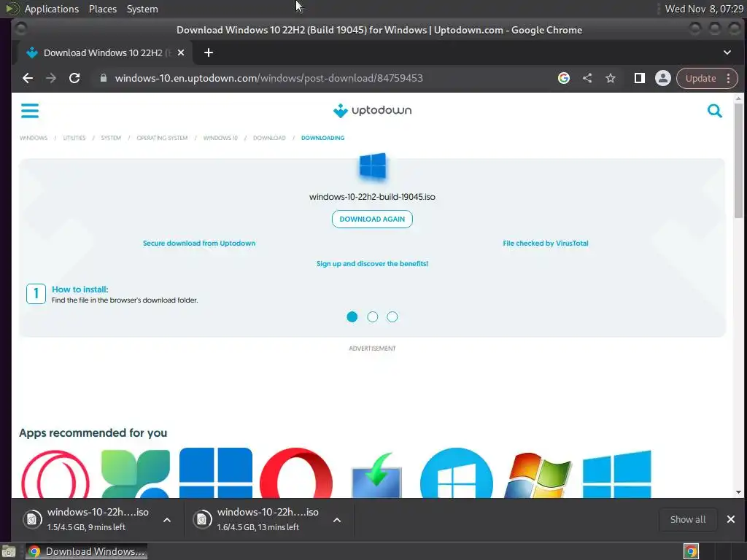View site info via lock icon
The image size is (747, 560).
tap(104, 78)
